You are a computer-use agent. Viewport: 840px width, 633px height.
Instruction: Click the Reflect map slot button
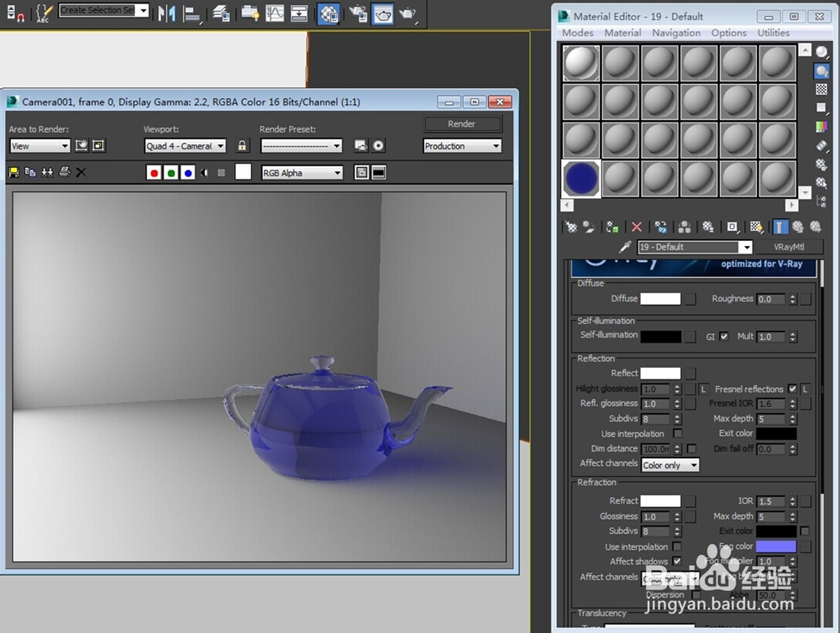(690, 374)
